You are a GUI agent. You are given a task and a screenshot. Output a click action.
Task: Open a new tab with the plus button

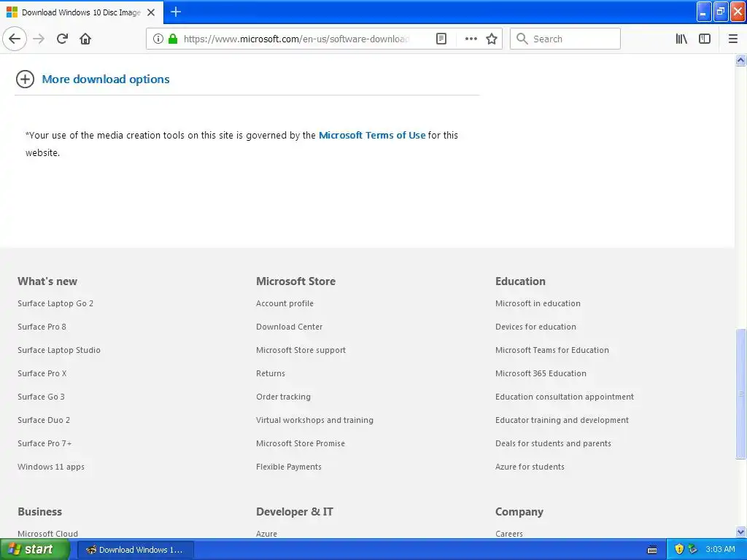click(176, 12)
